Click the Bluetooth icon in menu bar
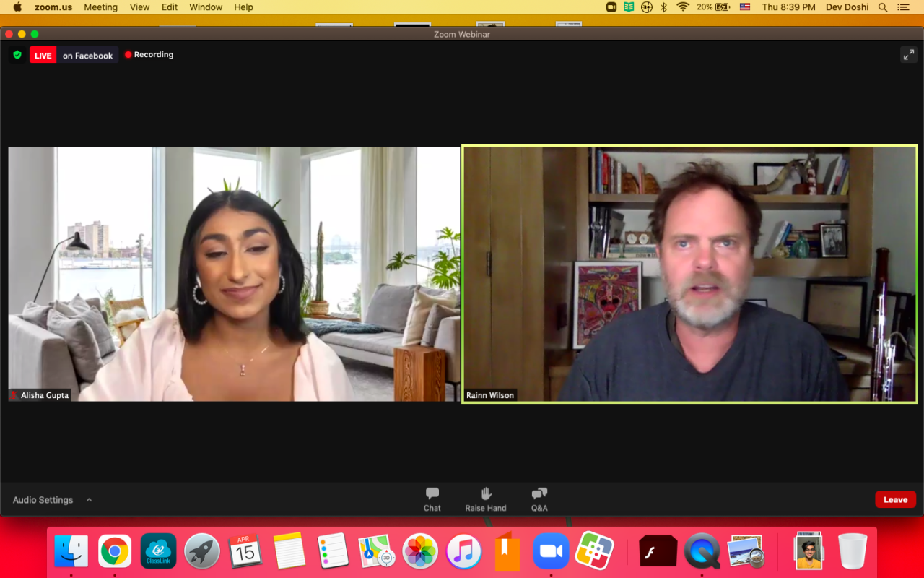This screenshot has height=578, width=924. 664,7
